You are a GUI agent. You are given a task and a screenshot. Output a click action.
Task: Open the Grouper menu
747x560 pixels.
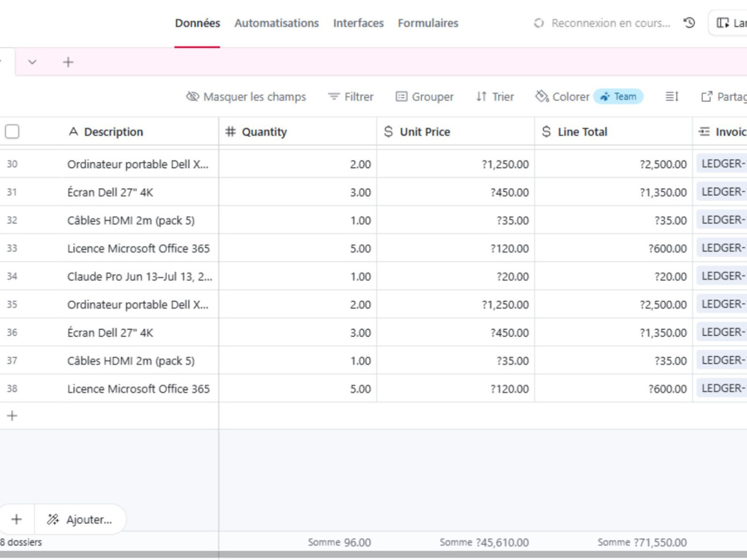coord(424,96)
